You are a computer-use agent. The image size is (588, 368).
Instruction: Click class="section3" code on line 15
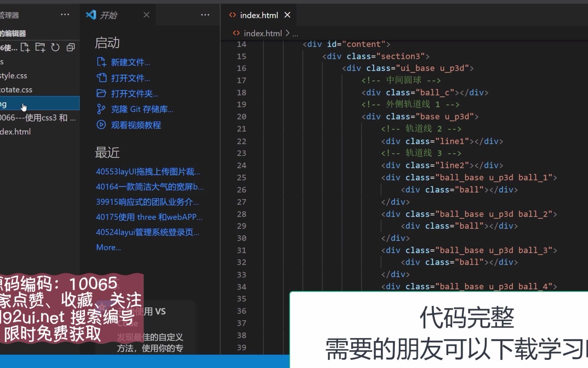[x=376, y=56]
